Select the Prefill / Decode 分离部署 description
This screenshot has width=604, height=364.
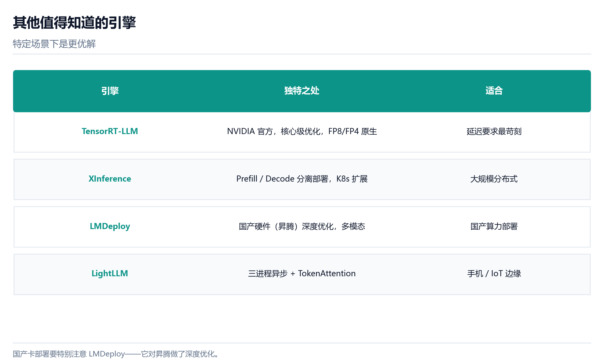coord(302,179)
